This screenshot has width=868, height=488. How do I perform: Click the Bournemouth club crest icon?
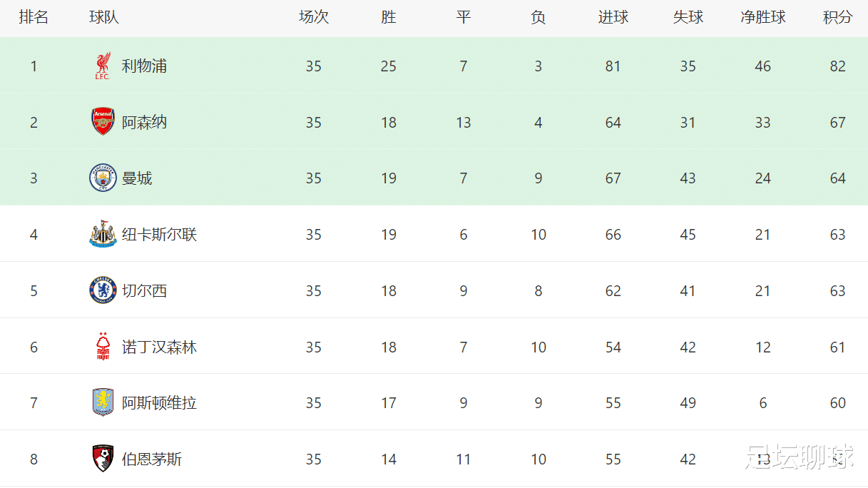[x=103, y=459]
